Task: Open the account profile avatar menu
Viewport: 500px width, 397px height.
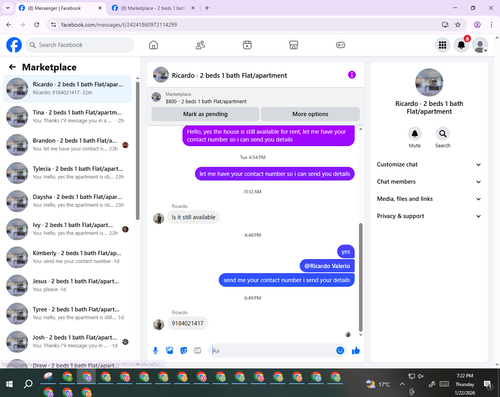Action: 480,45
